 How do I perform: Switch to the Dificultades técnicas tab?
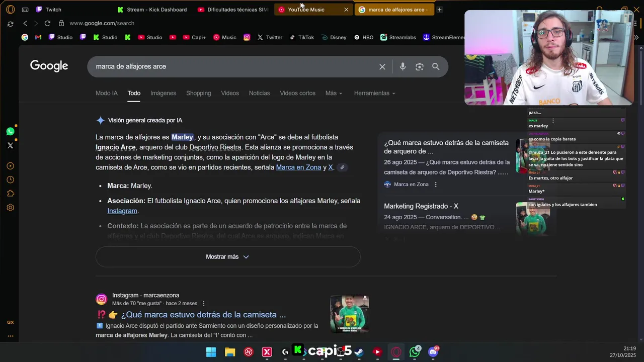232,10
